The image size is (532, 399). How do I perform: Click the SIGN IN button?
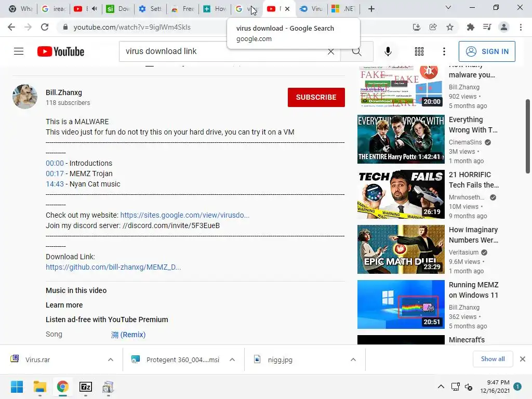(487, 51)
